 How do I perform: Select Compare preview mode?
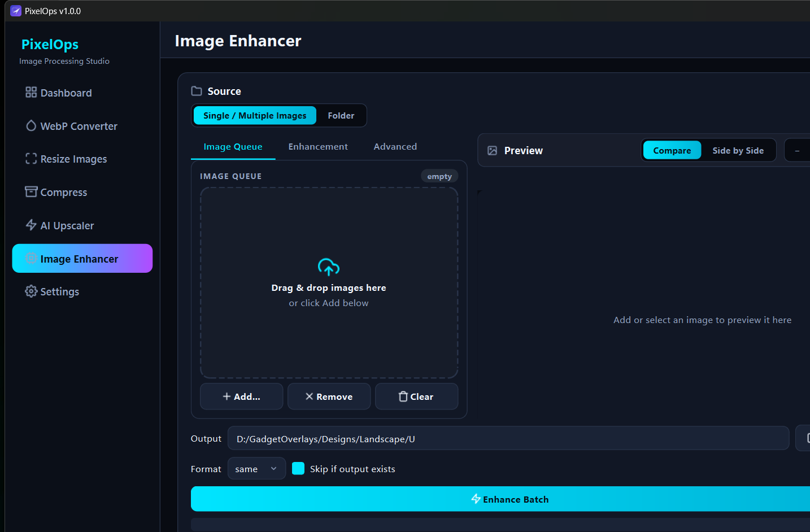pyautogui.click(x=672, y=150)
